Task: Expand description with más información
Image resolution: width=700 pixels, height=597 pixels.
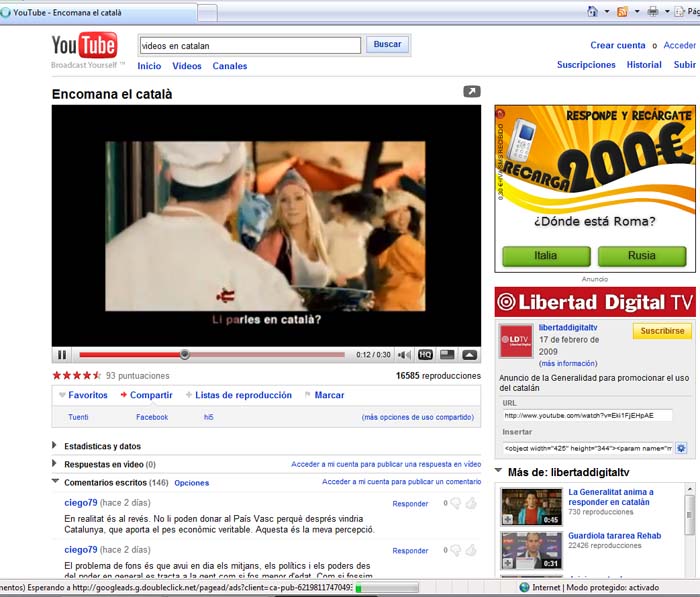Action: [568, 363]
